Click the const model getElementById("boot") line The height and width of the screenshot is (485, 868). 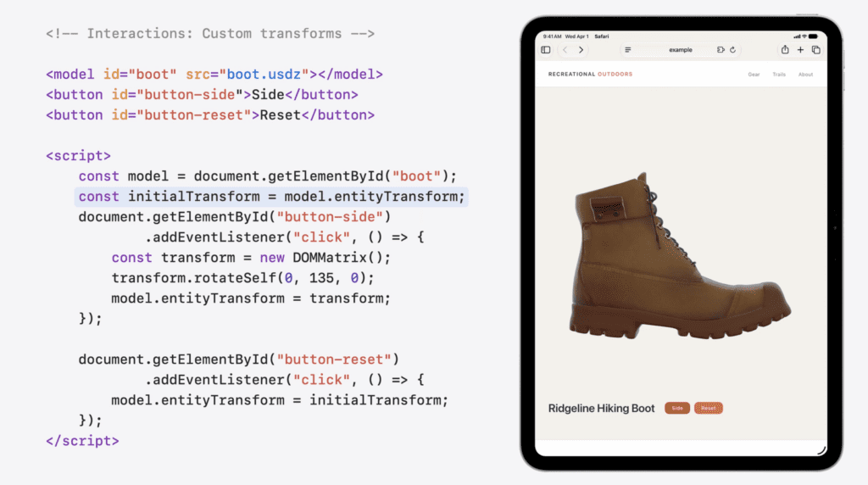(267, 176)
